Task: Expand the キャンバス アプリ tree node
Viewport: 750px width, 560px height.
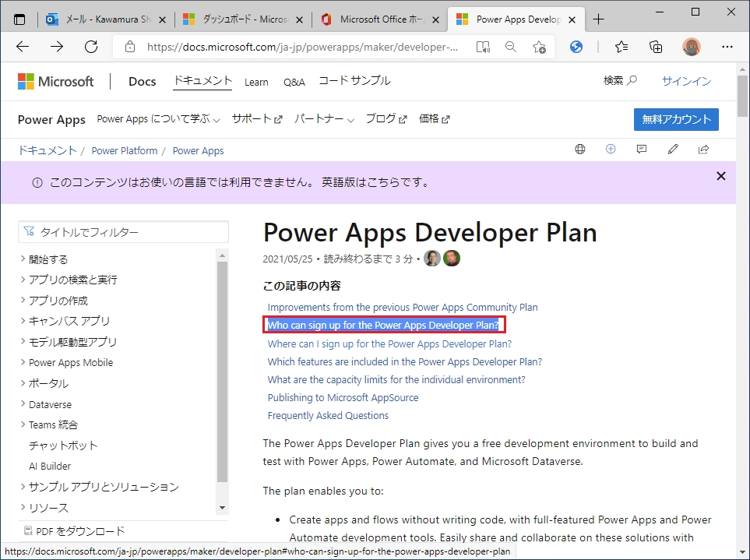Action: [23, 320]
